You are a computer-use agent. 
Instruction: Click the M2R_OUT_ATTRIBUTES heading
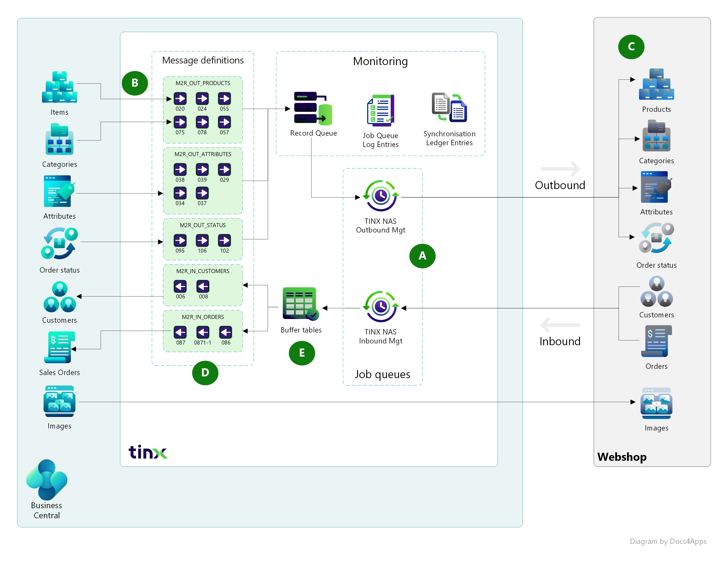(203, 154)
